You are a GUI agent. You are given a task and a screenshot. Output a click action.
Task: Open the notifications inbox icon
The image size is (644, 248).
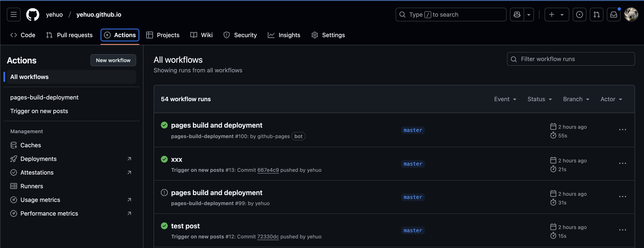[x=614, y=15]
